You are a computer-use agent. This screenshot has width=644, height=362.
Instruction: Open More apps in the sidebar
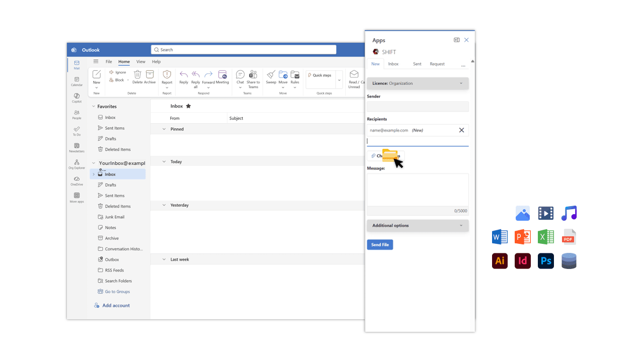76,198
